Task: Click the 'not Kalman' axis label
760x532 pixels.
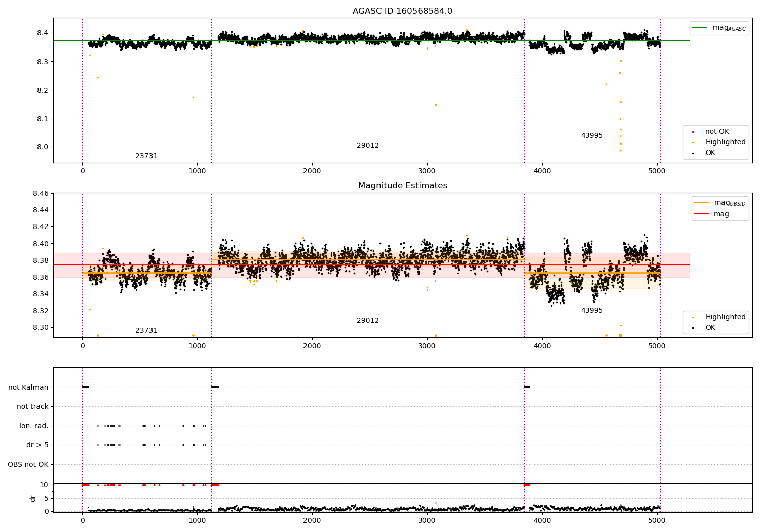Action: click(28, 388)
